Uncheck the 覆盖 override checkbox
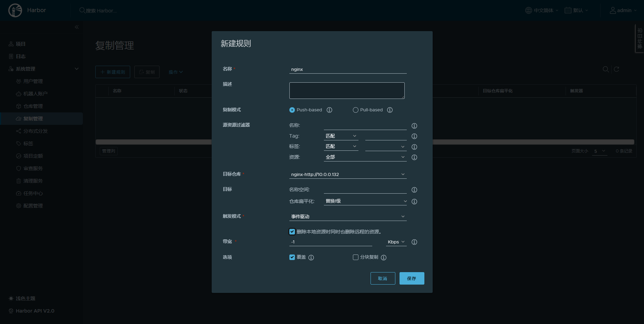This screenshot has height=324, width=644. click(292, 257)
